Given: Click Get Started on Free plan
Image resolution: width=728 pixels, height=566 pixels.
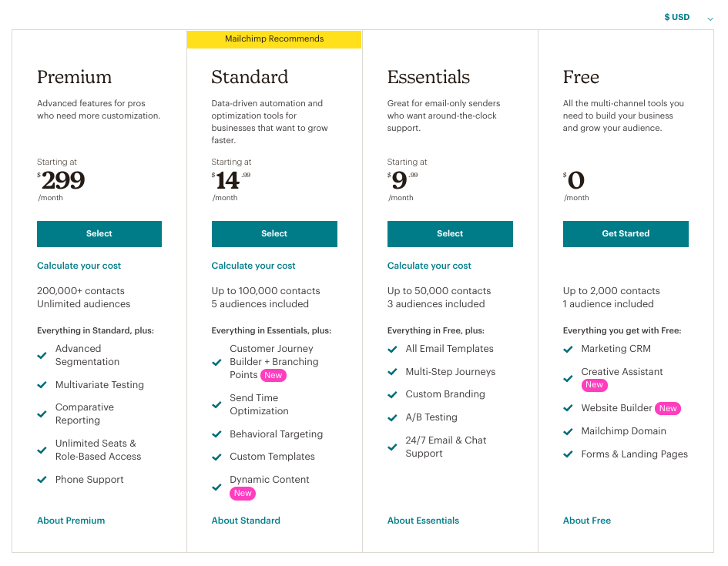Looking at the screenshot, I should tap(626, 234).
